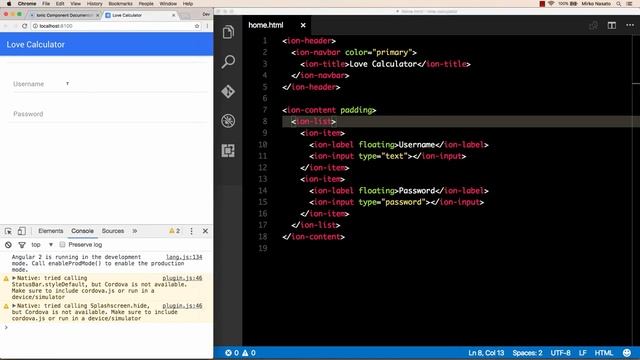Image resolution: width=640 pixels, height=360 pixels.
Task: Click the Ln 8, Col 13 position indicator
Action: tap(486, 353)
